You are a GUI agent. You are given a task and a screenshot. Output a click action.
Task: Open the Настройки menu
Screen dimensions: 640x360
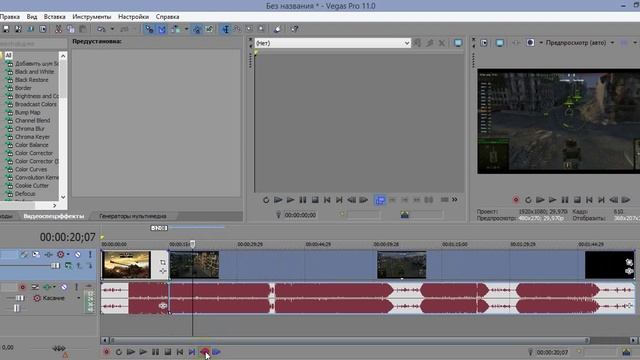coord(133,17)
